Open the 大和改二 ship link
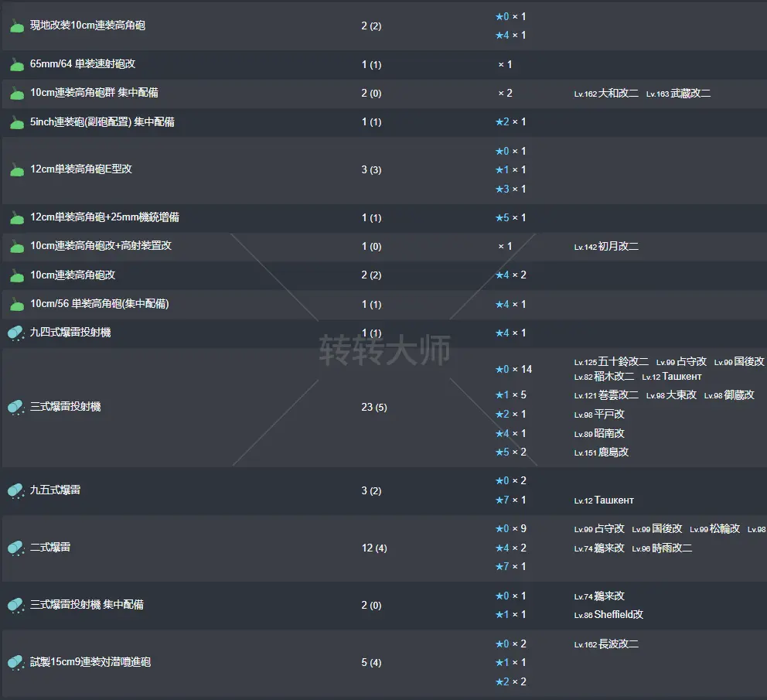Image resolution: width=767 pixels, height=700 pixels. pyautogui.click(x=618, y=94)
